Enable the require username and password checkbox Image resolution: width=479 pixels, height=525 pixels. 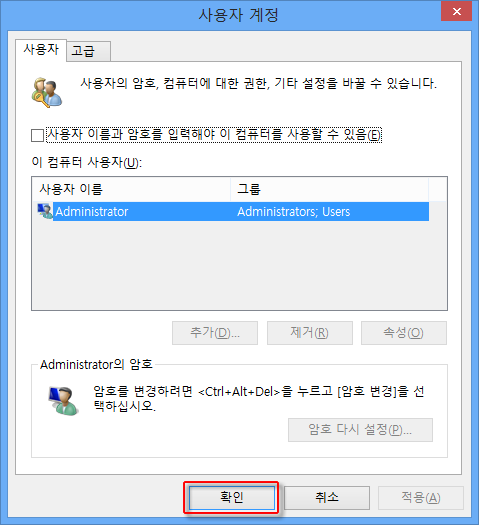tap(37, 136)
